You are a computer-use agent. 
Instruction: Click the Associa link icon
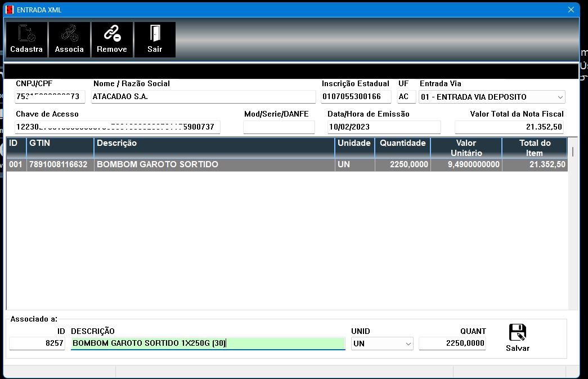click(x=69, y=34)
